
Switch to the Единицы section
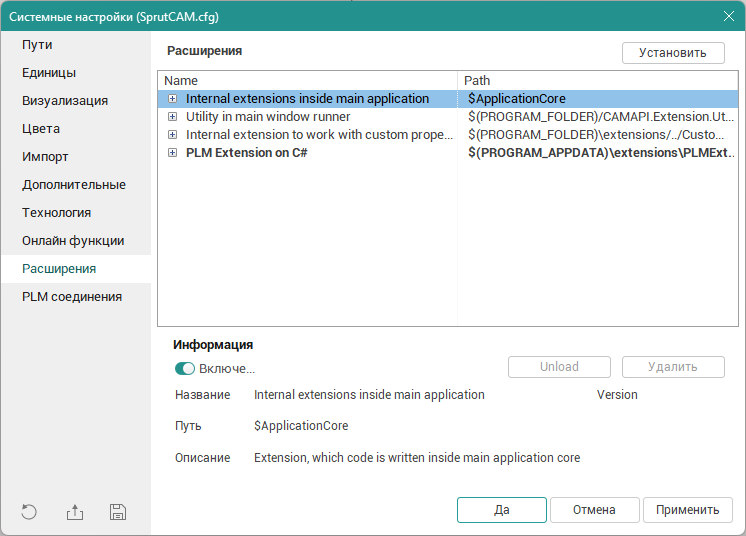coord(49,73)
